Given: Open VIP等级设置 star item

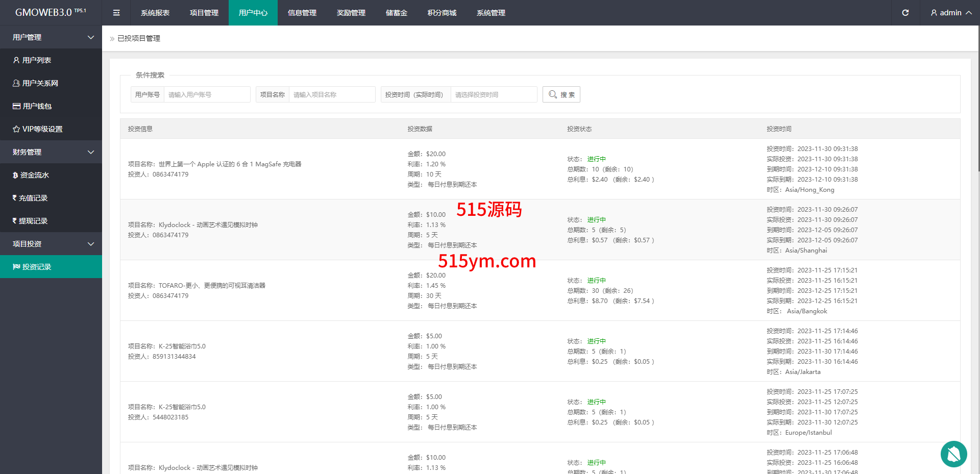Looking at the screenshot, I should tap(42, 129).
